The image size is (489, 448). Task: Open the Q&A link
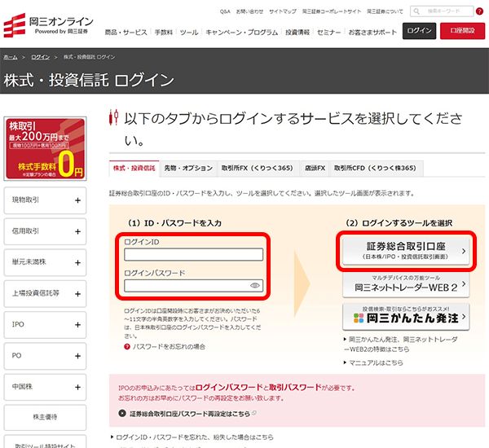pyautogui.click(x=225, y=11)
